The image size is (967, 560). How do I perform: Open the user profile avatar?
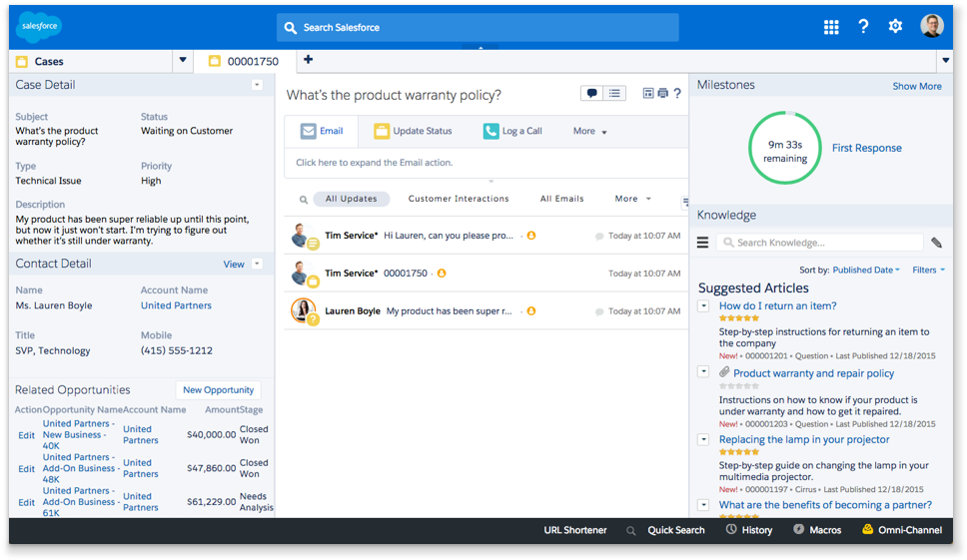(x=932, y=26)
